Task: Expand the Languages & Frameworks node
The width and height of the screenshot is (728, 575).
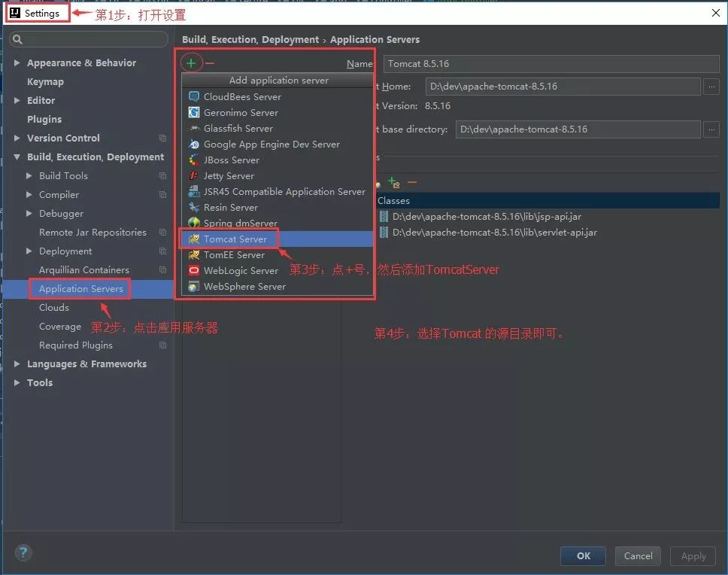Action: 16,364
